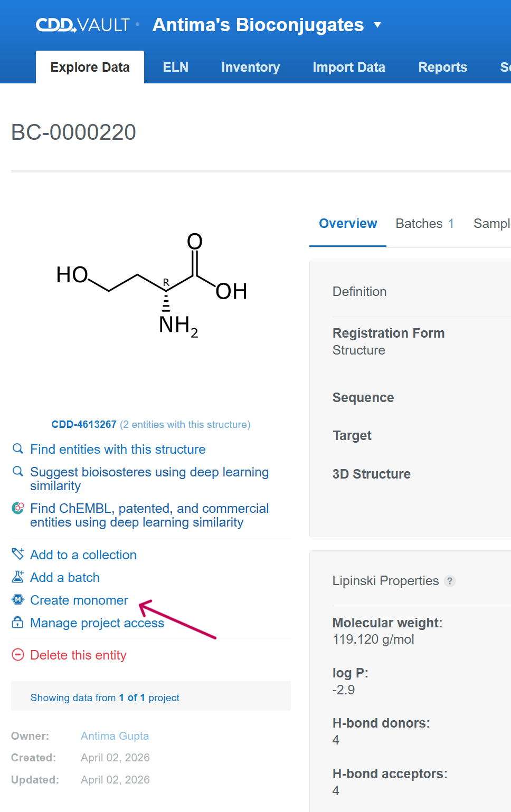Viewport: 511px width, 812px height.
Task: Click the ChEMBL deep learning similarity icon
Action: coord(18,508)
